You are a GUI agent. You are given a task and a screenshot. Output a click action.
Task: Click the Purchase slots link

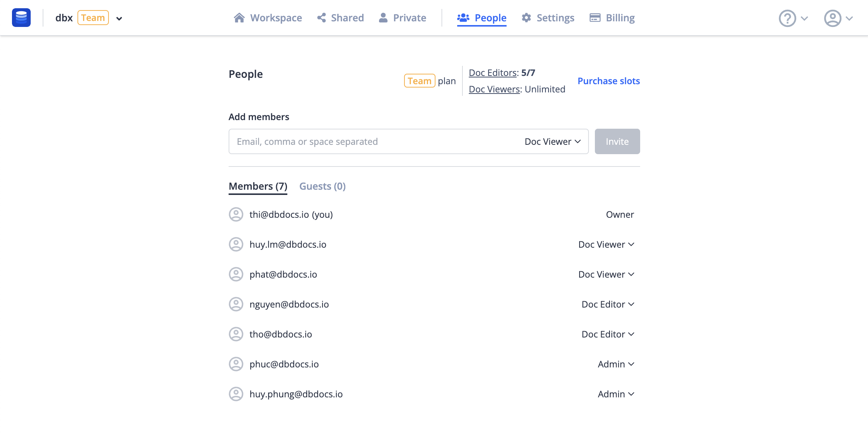[609, 81]
